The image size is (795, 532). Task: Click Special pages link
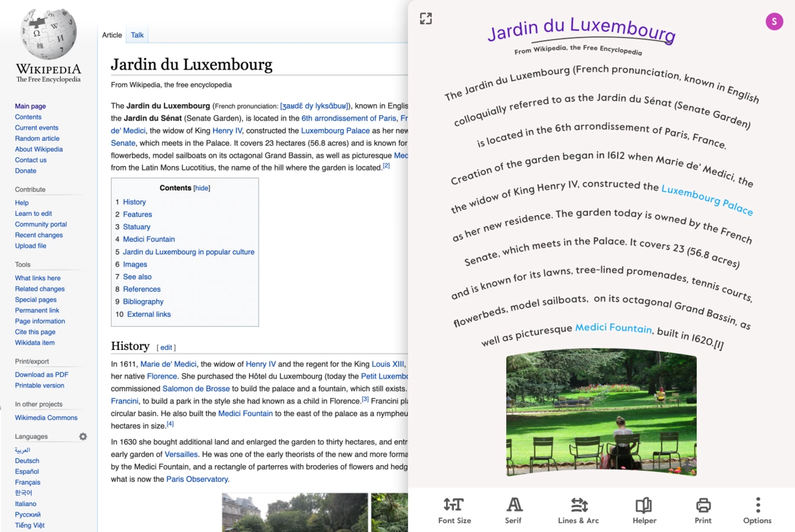click(x=36, y=300)
